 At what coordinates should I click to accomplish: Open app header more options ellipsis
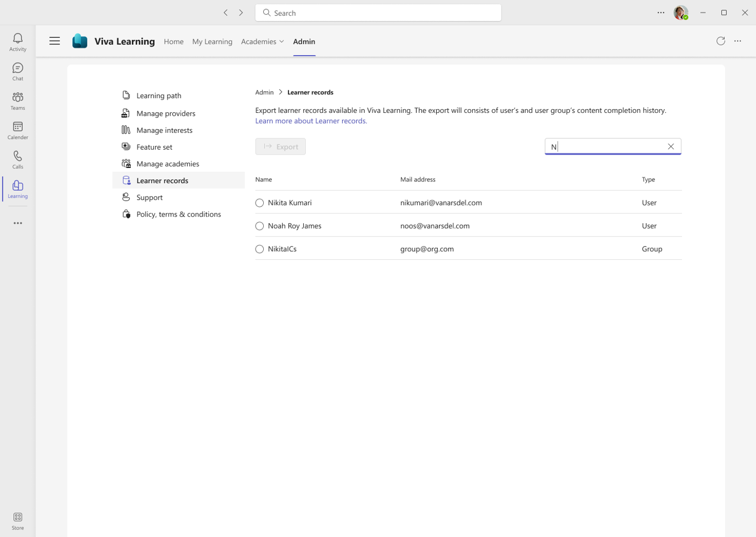738,41
